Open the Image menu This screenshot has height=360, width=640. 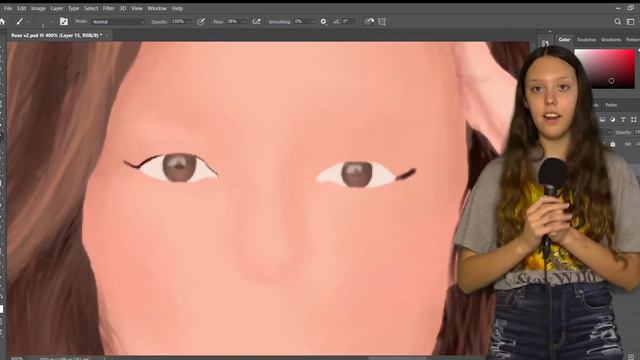[38, 8]
